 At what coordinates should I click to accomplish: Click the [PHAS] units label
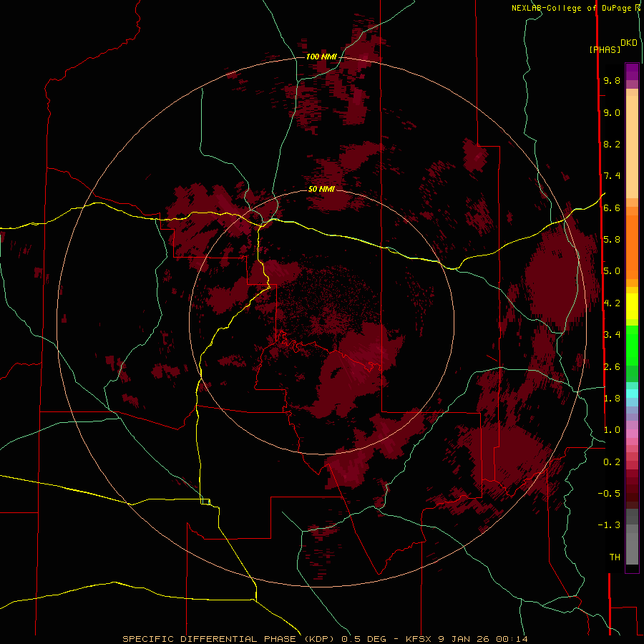pyautogui.click(x=605, y=49)
